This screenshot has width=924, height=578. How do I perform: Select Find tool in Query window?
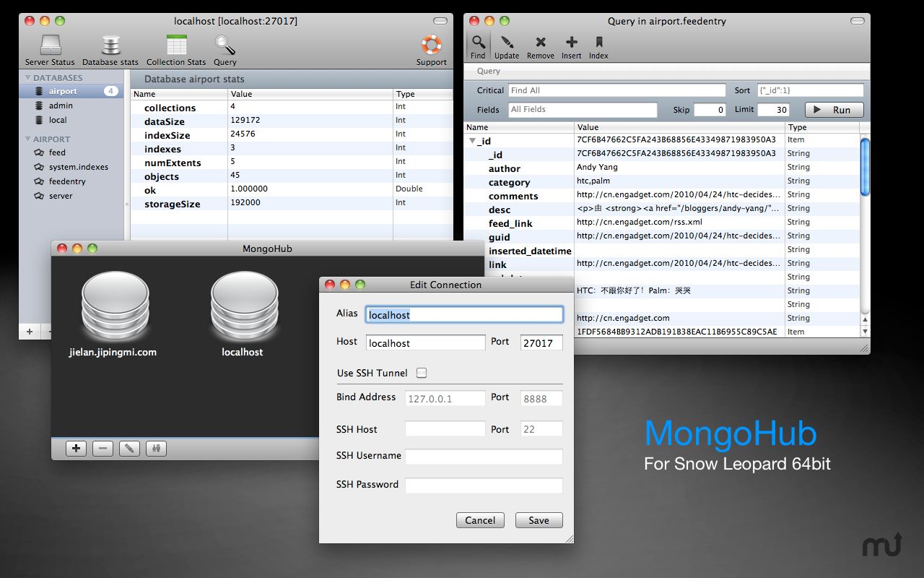click(x=478, y=46)
